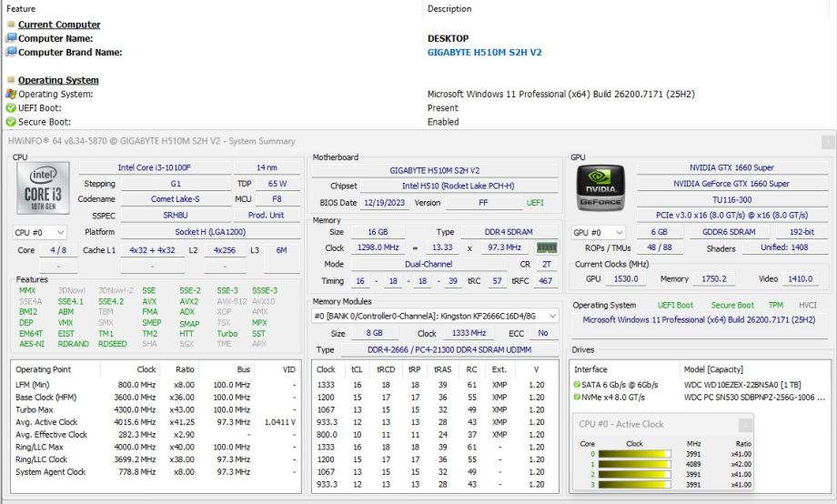Image resolution: width=837 pixels, height=504 pixels.
Task: Click the green UEFI Boot status icon
Action: coord(11,107)
